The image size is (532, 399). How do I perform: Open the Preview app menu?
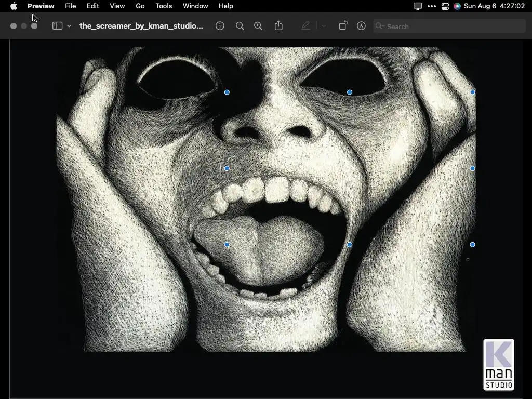[x=41, y=6]
